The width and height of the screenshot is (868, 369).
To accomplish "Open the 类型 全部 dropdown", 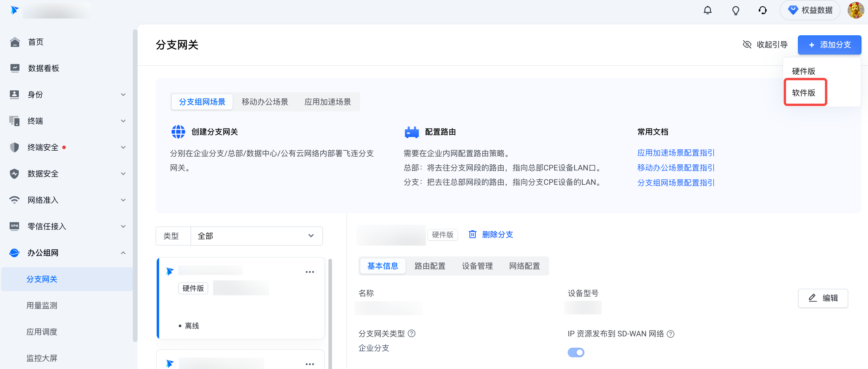I will [256, 236].
